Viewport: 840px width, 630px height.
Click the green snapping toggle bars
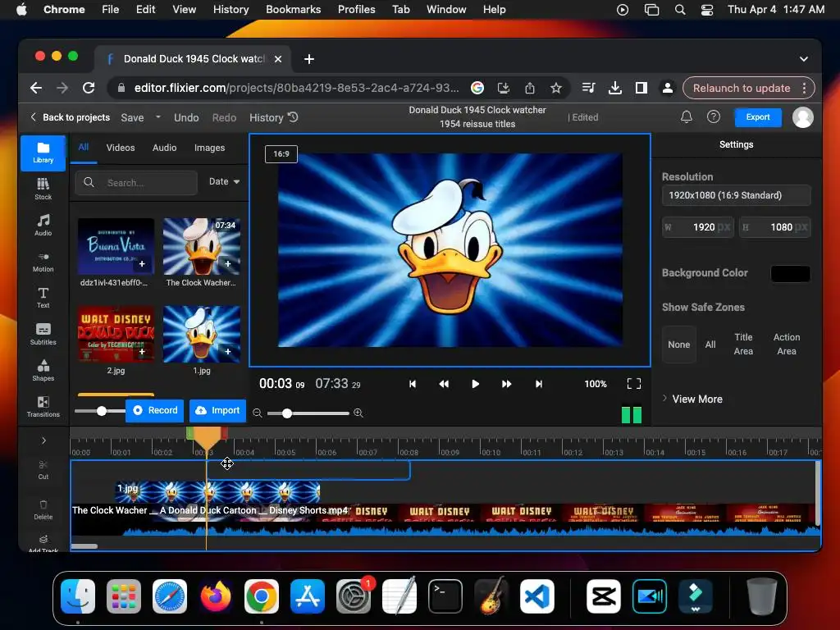631,414
